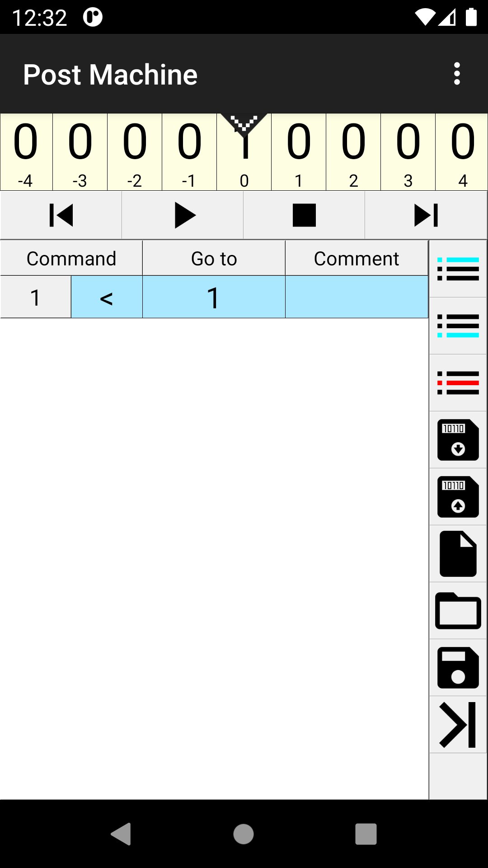Step back to the previous instruction
Screen dimensions: 488x868
tap(61, 215)
